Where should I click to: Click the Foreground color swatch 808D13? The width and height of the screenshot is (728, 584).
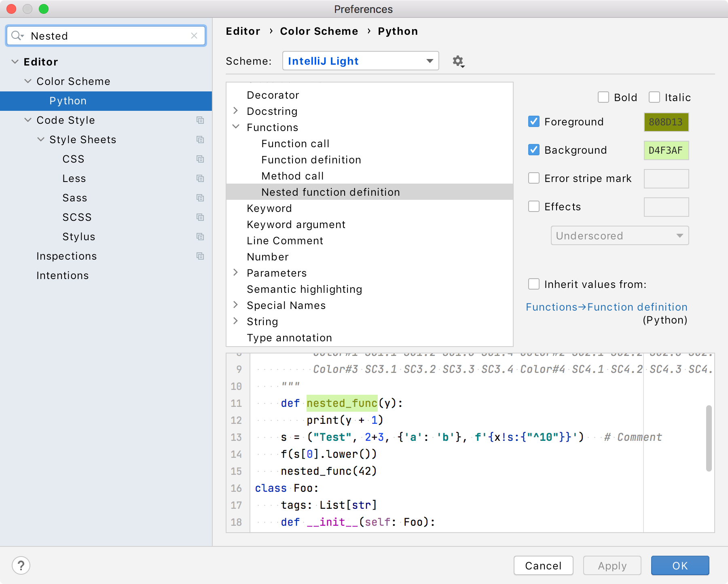(666, 122)
